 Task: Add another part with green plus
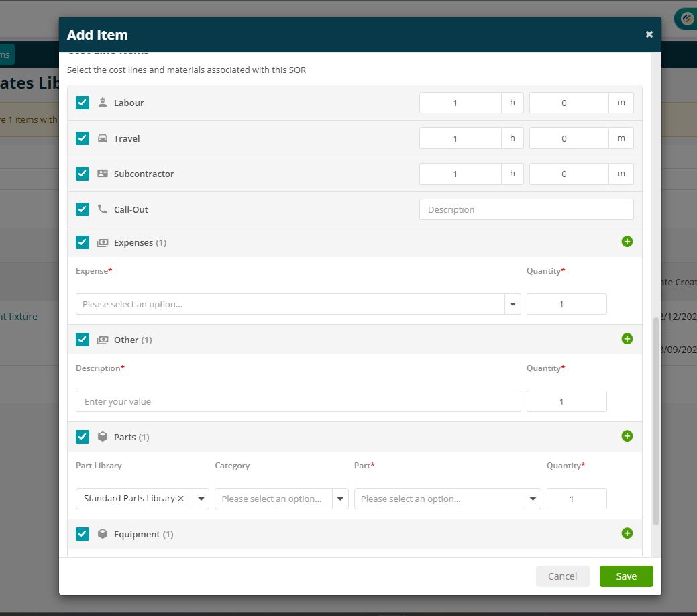pos(627,436)
